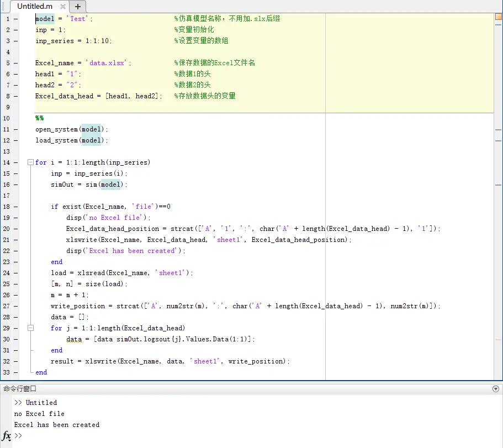Click the disp('Excel has been created') line
503x448 pixels.
pyautogui.click(x=126, y=251)
